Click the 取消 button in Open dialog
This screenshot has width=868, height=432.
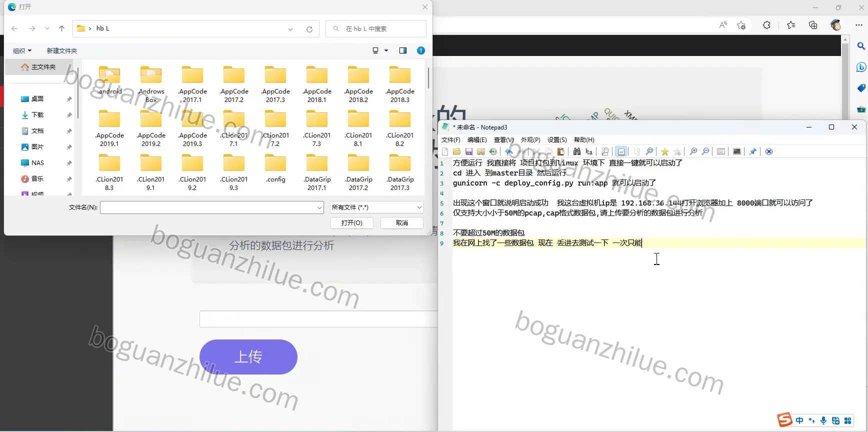coord(402,223)
